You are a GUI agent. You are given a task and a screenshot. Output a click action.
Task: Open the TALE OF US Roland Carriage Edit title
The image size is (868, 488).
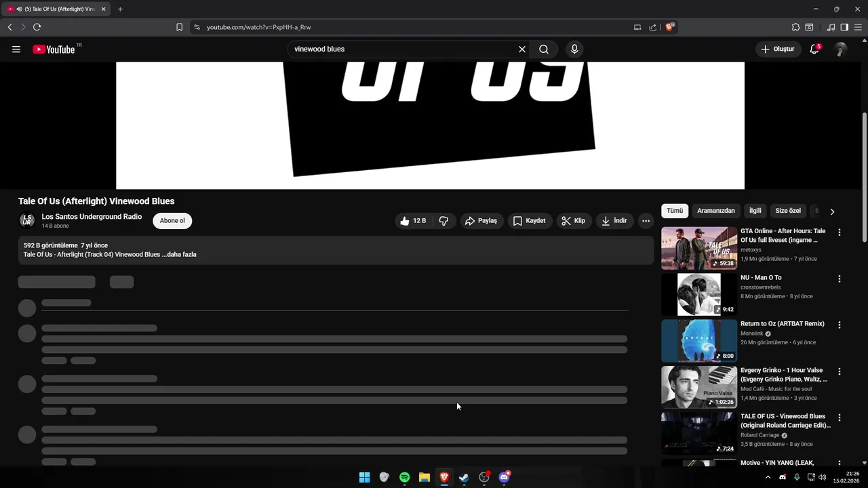(x=785, y=421)
